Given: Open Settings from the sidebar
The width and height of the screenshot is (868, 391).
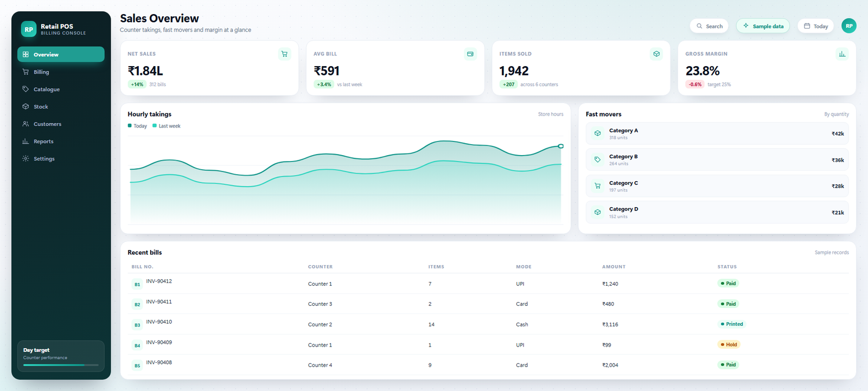Looking at the screenshot, I should click(x=61, y=158).
